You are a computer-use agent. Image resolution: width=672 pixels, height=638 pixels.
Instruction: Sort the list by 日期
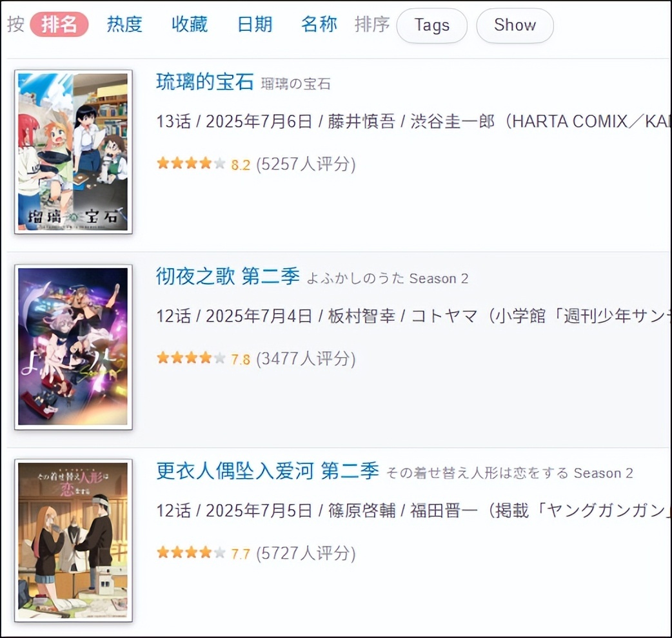255,24
